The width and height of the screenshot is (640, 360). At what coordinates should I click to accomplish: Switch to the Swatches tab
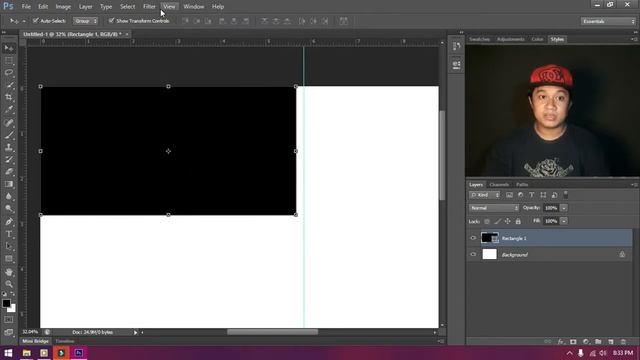point(479,39)
